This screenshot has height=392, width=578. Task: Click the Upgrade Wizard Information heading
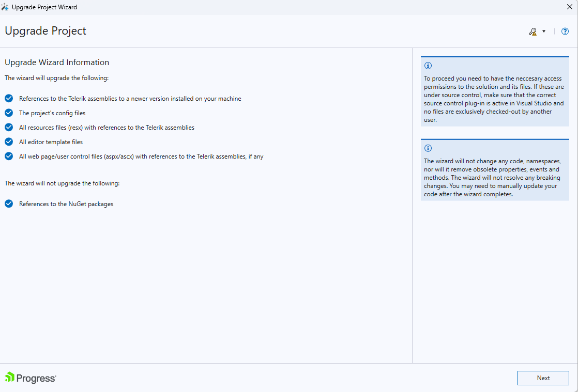tap(57, 62)
